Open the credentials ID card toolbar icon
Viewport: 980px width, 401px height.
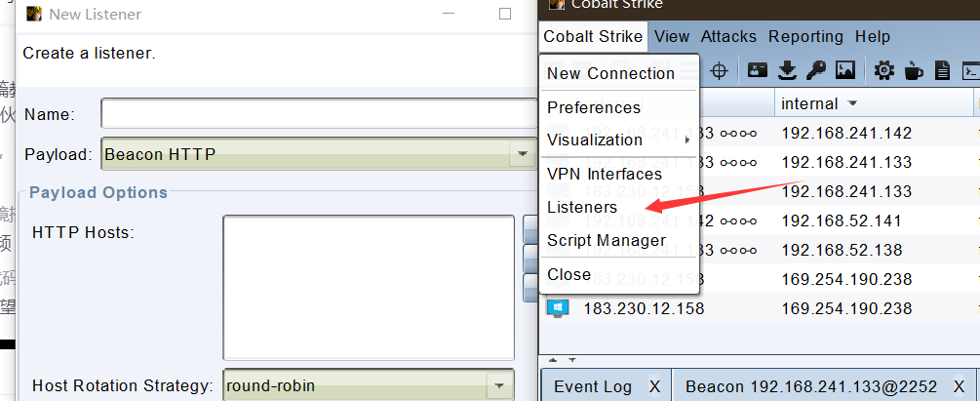pos(758,70)
